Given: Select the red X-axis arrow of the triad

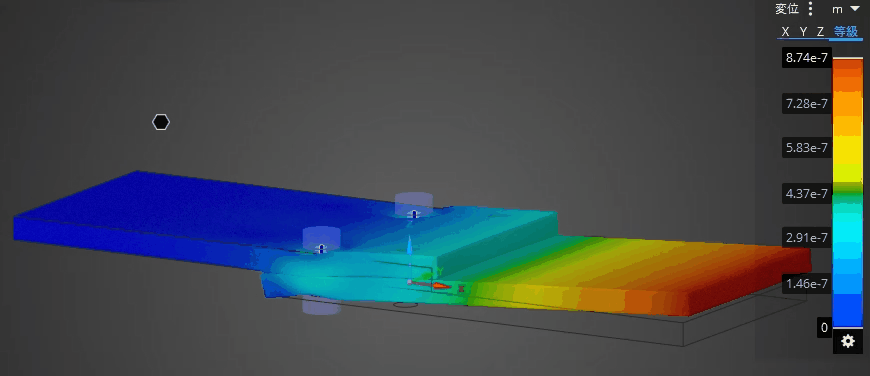Looking at the screenshot, I should click(x=442, y=286).
